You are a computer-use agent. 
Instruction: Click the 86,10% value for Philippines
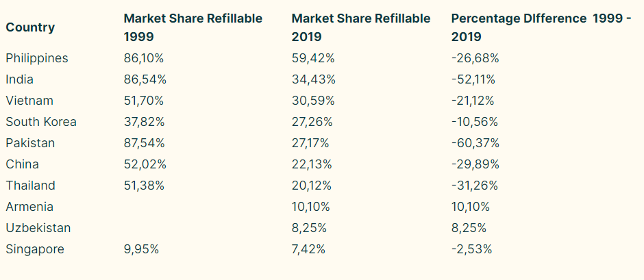tap(145, 58)
